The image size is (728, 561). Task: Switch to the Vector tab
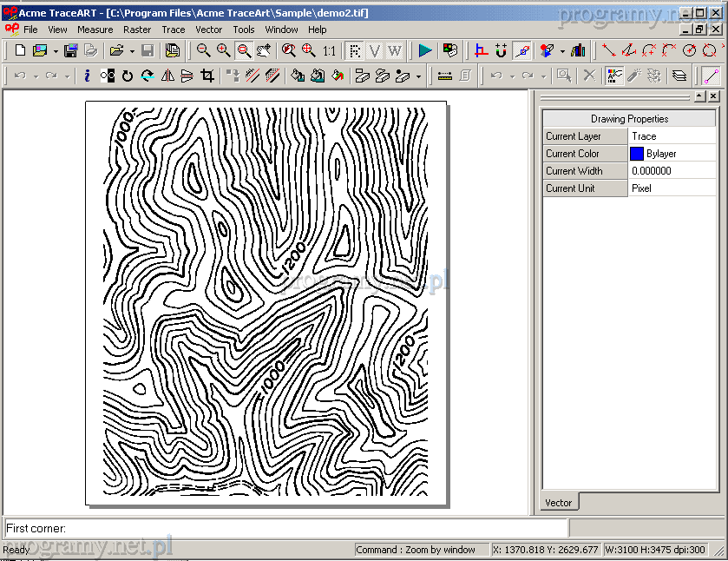pyautogui.click(x=558, y=502)
